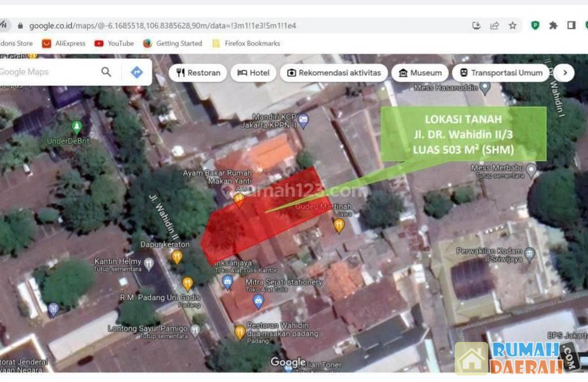Select the Museum category chip
This screenshot has width=588, height=382.
[419, 73]
